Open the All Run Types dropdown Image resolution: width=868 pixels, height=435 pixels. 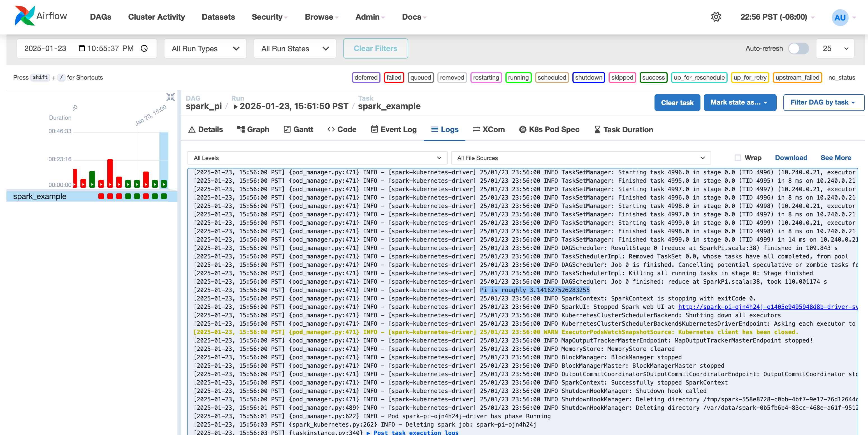[205, 48]
